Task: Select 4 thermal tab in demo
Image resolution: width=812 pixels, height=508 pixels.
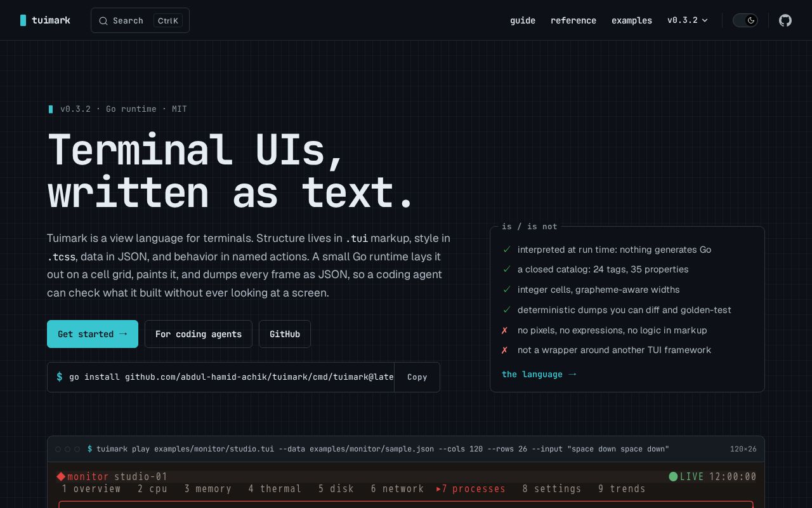Action: (275, 488)
